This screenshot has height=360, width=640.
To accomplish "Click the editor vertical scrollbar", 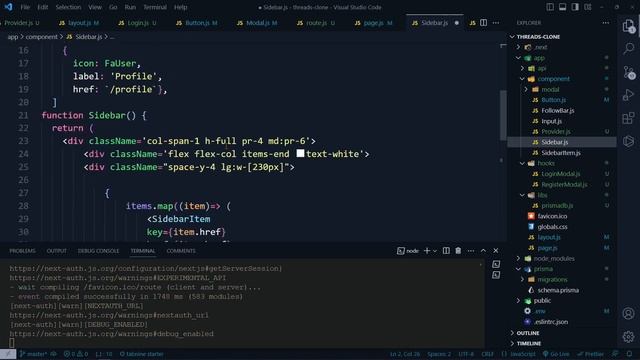I will click(x=503, y=115).
